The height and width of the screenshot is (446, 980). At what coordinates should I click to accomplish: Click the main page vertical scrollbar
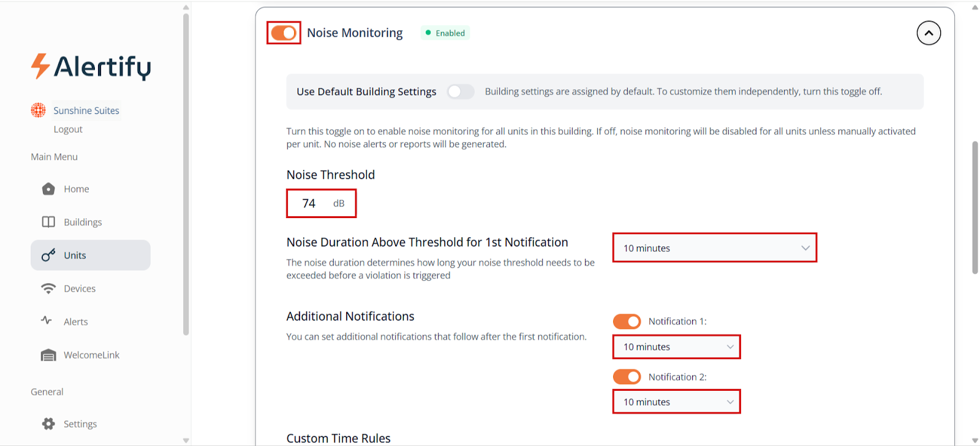974,208
